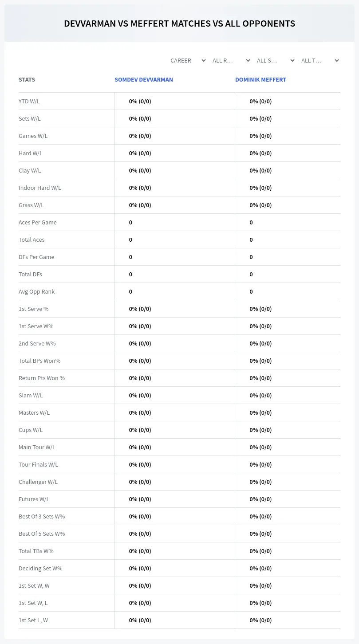Open the ALL R… rounds dropdown

[x=232, y=60]
